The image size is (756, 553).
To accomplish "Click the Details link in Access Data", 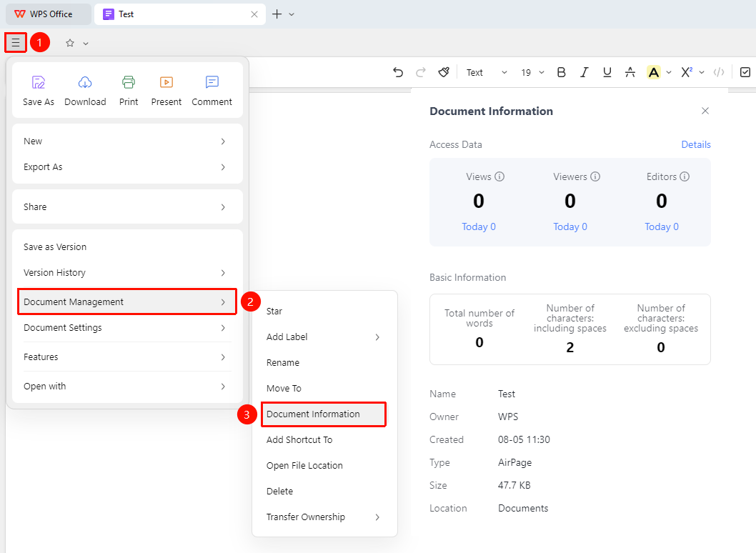I will pos(696,144).
